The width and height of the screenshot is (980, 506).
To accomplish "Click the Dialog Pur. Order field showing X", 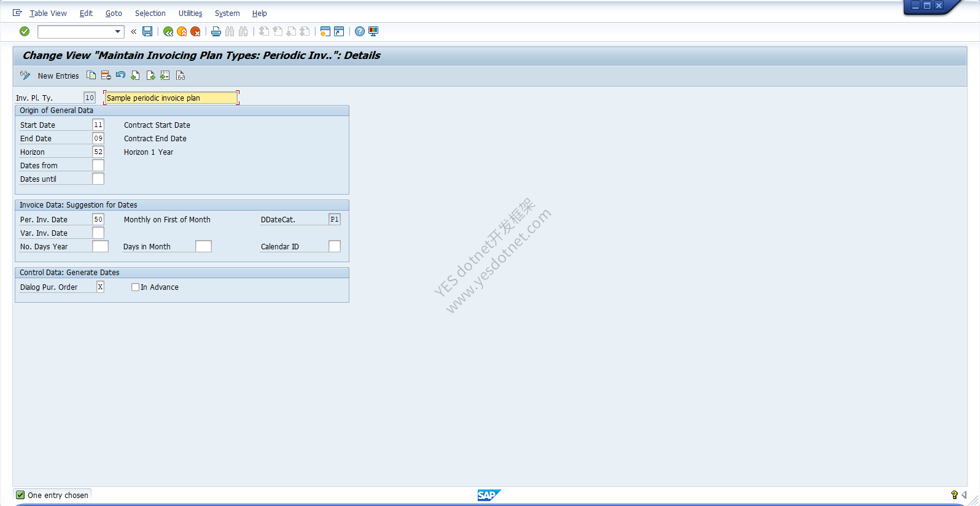I will click(100, 287).
